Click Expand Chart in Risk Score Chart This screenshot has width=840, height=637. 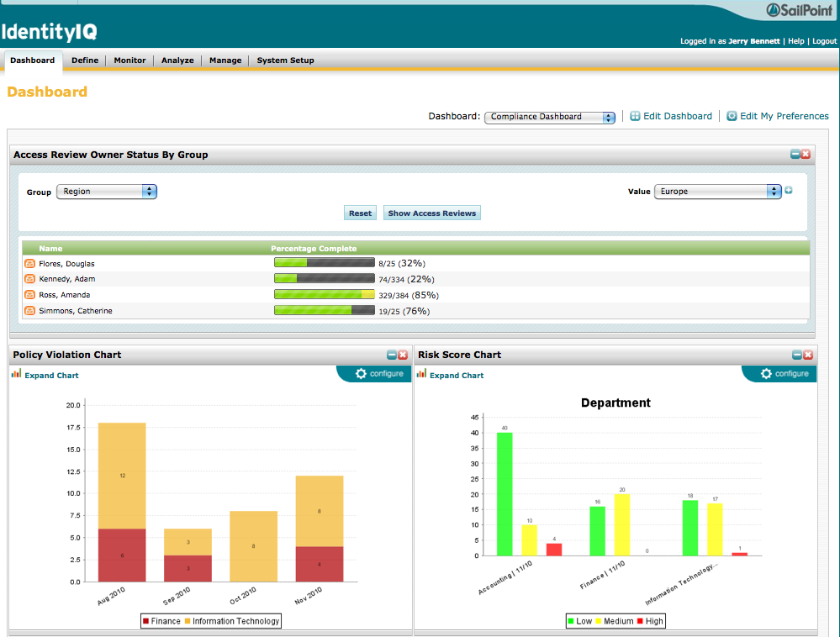point(457,376)
